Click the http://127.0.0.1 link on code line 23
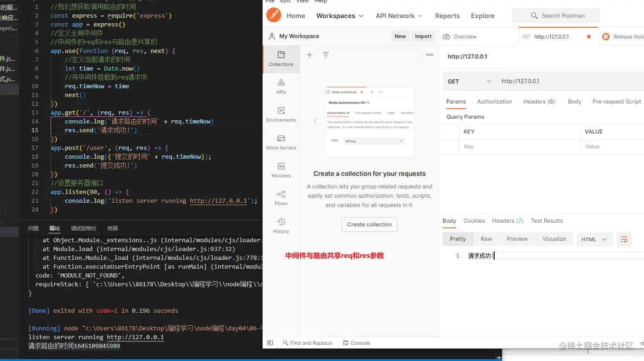 pos(218,201)
